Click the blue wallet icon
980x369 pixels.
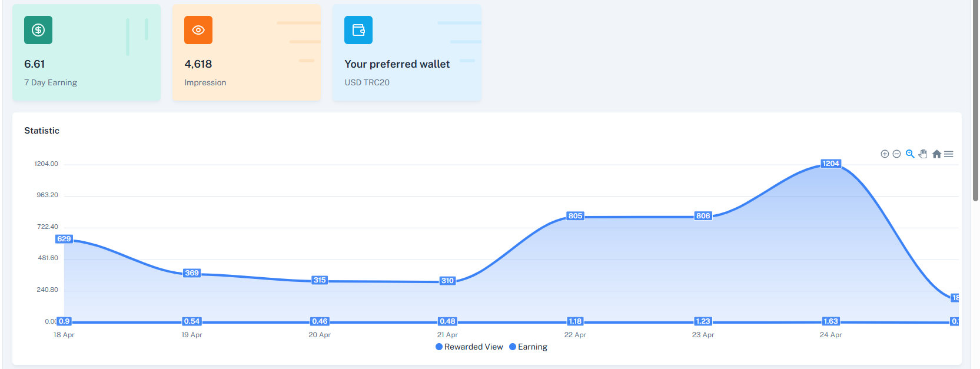[358, 30]
